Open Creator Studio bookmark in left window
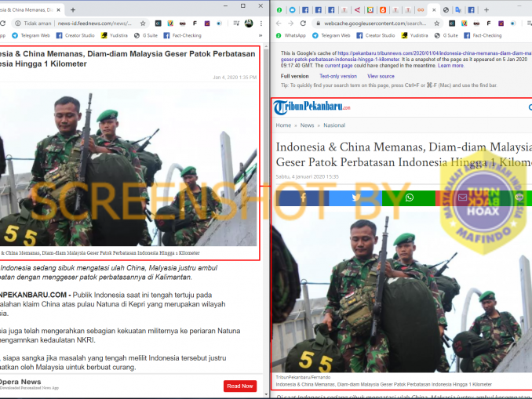 pos(75,35)
